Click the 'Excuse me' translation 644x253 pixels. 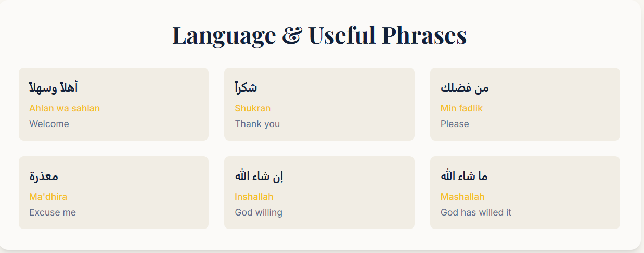[x=53, y=212]
